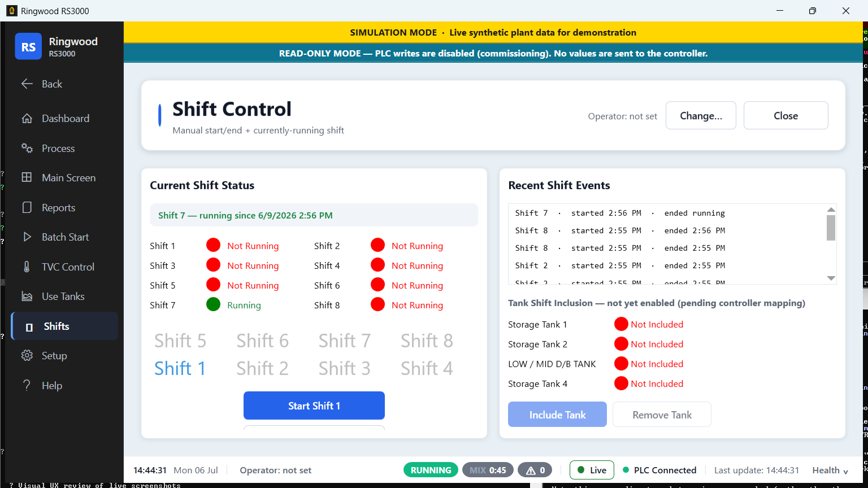Viewport: 868px width, 488px height.
Task: Open the Batch Start page
Action: [65, 237]
